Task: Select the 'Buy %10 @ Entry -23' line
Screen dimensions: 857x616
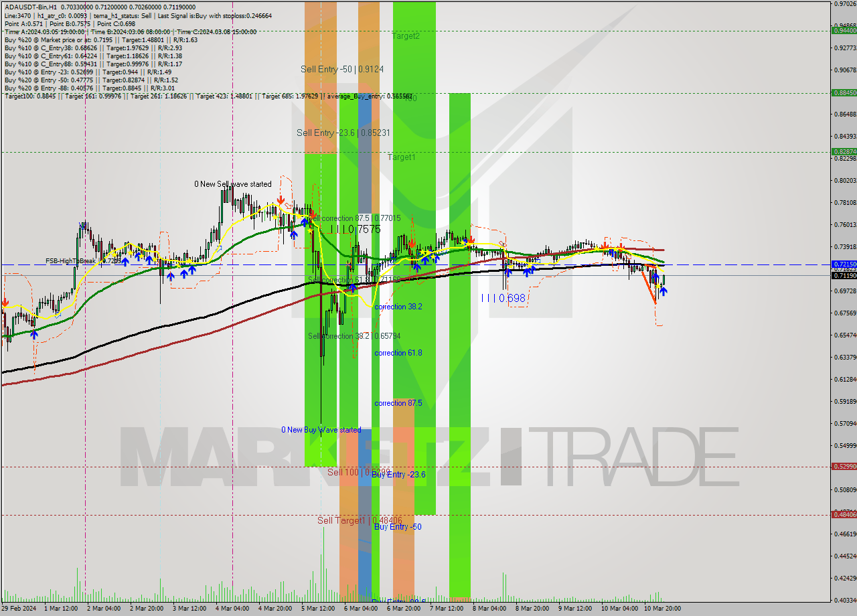Action: click(x=88, y=72)
